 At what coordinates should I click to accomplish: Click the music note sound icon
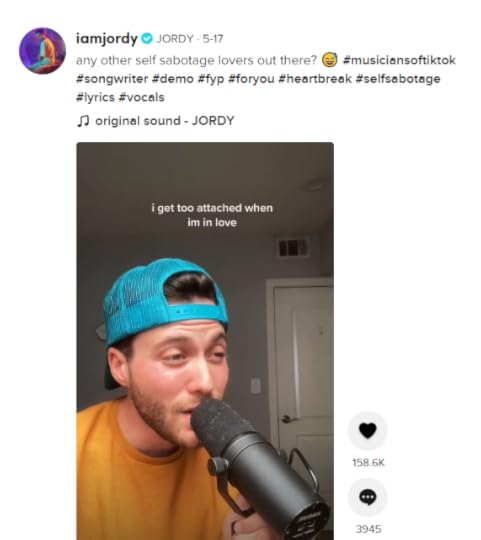[x=83, y=121]
